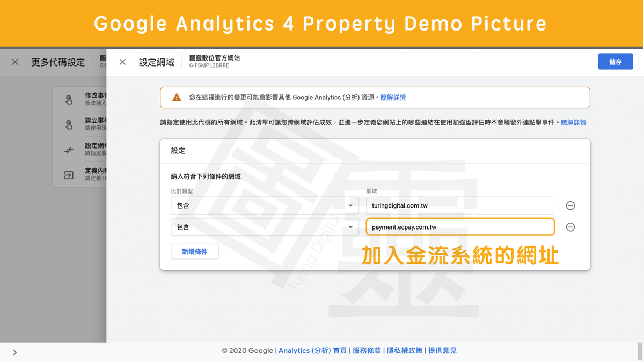The image size is (644, 362).
Task: Click the property ID G-FSMPL2BRRE
Action: pyautogui.click(x=209, y=65)
